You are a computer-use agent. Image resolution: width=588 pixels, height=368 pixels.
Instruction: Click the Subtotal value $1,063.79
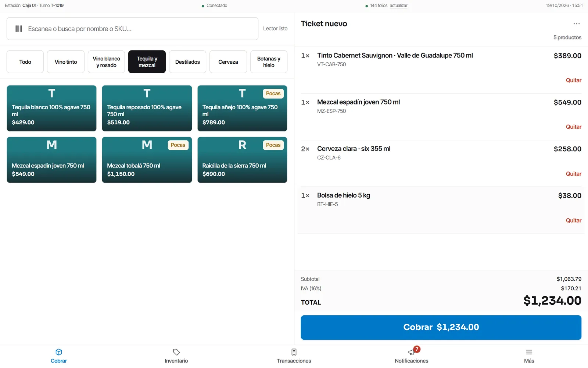(x=569, y=279)
